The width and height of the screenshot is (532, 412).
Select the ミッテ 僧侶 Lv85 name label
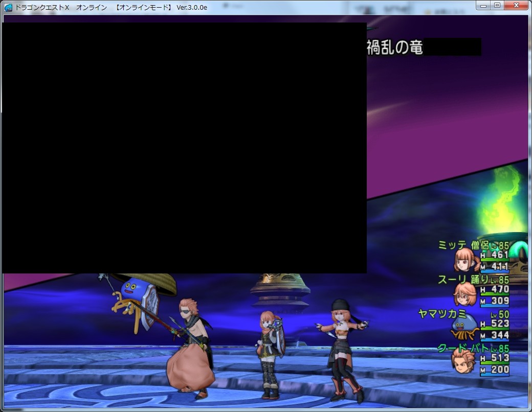[474, 245]
